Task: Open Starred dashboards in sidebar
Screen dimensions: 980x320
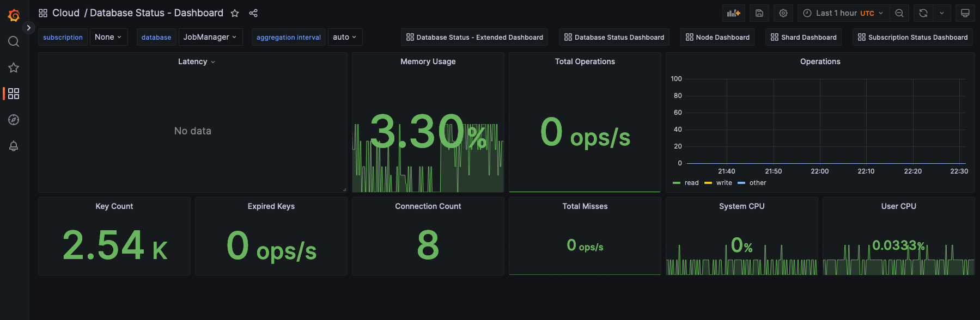Action: (14, 67)
